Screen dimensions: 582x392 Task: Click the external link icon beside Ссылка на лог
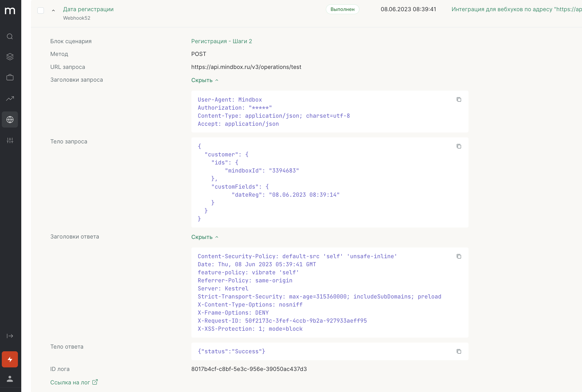click(95, 382)
